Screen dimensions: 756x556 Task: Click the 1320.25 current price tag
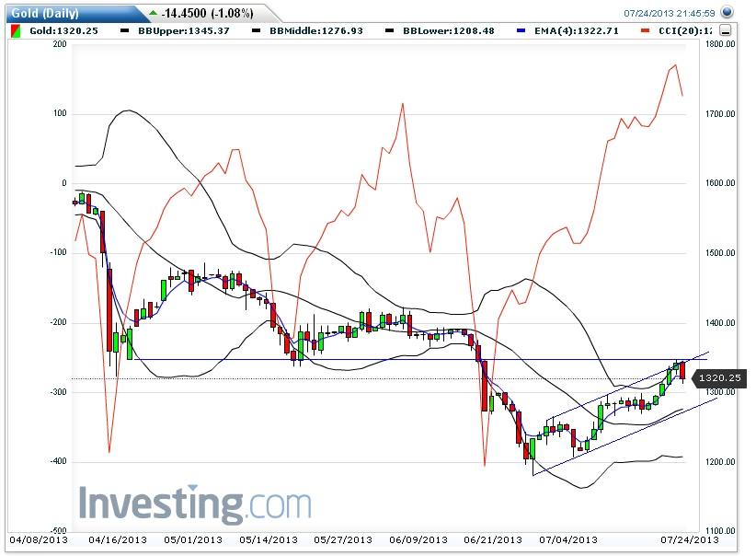pos(719,377)
